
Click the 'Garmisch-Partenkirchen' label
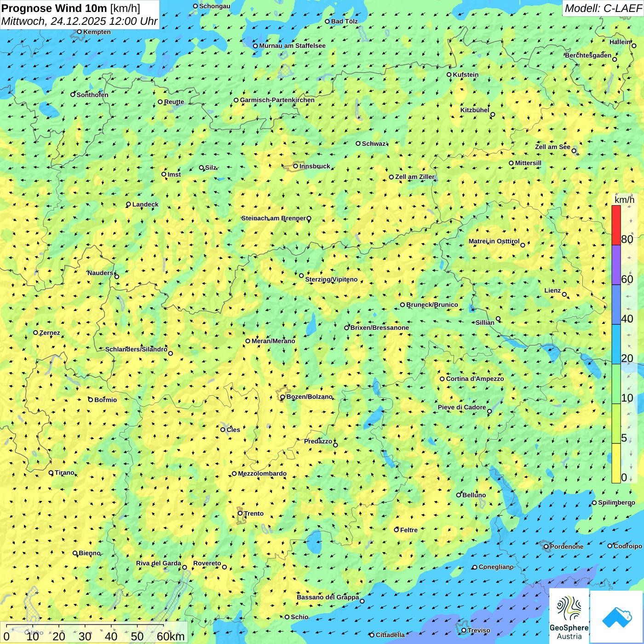tap(277, 100)
